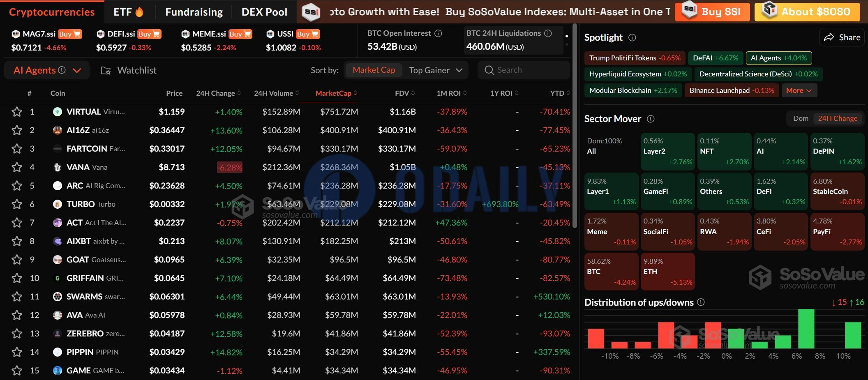Screen dimensions: 868x380
Task: Click the Search magnifier icon
Action: (x=489, y=70)
